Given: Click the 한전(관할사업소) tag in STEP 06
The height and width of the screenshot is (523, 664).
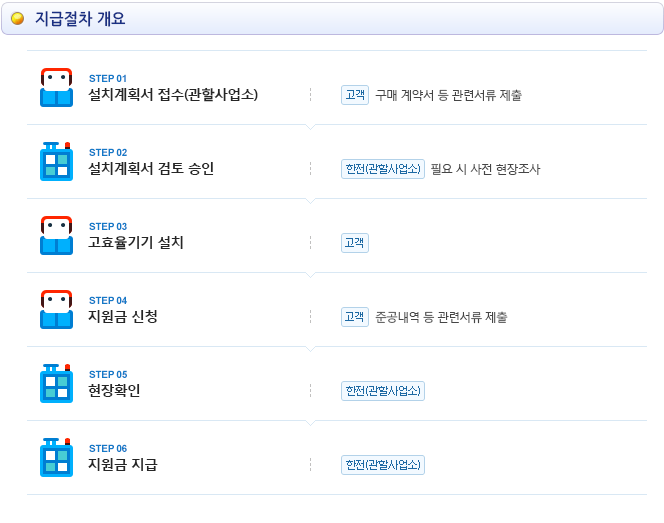Looking at the screenshot, I should point(383,465).
